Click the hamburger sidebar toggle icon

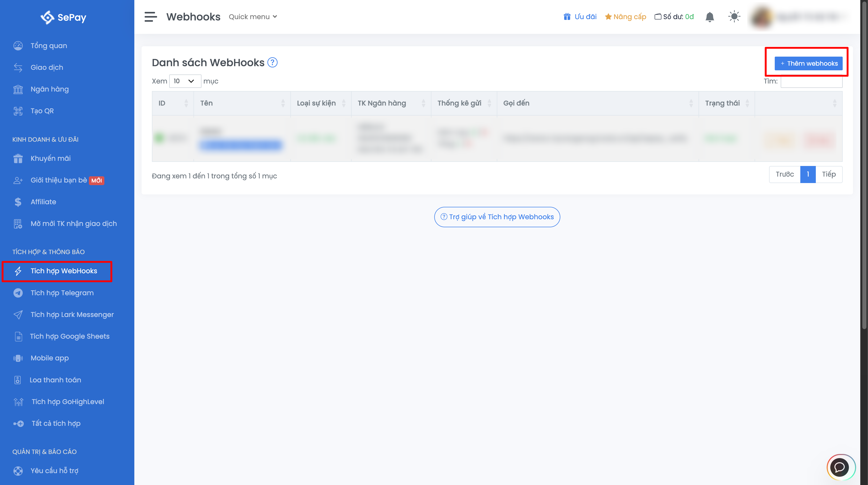pos(151,17)
